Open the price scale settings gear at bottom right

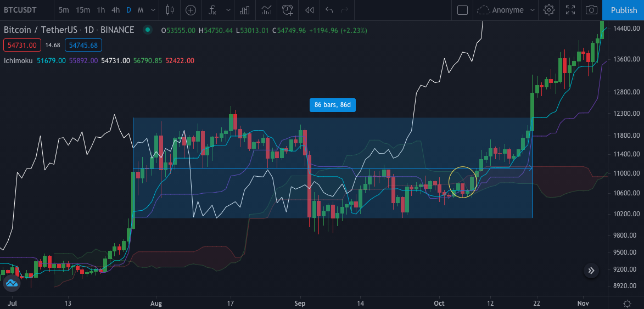[x=627, y=304]
